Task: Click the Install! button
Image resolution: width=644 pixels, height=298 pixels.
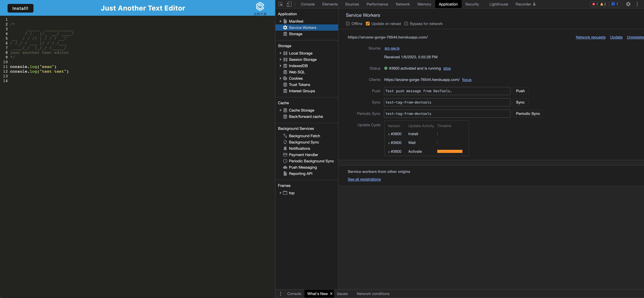Action: (x=20, y=8)
